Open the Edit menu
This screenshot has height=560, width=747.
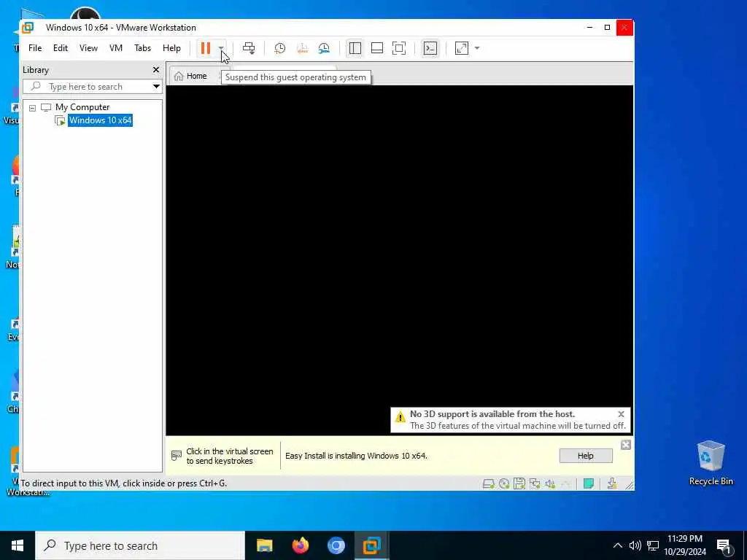(x=61, y=48)
